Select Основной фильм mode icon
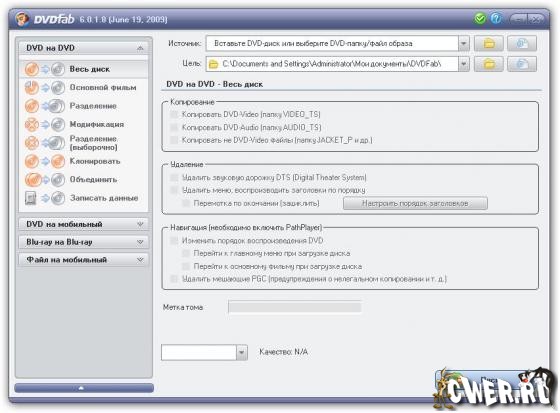This screenshot has width=560, height=413. [x=45, y=88]
